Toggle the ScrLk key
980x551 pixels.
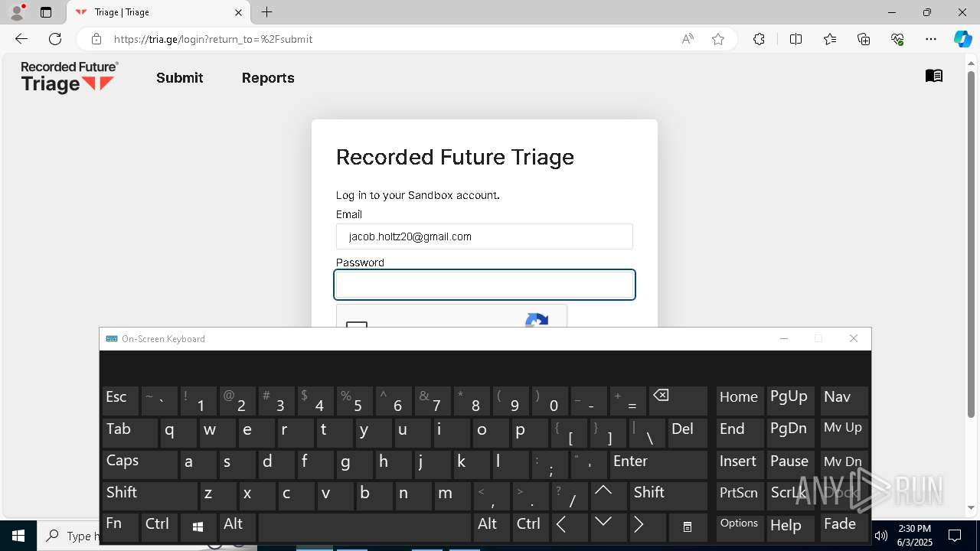(791, 496)
